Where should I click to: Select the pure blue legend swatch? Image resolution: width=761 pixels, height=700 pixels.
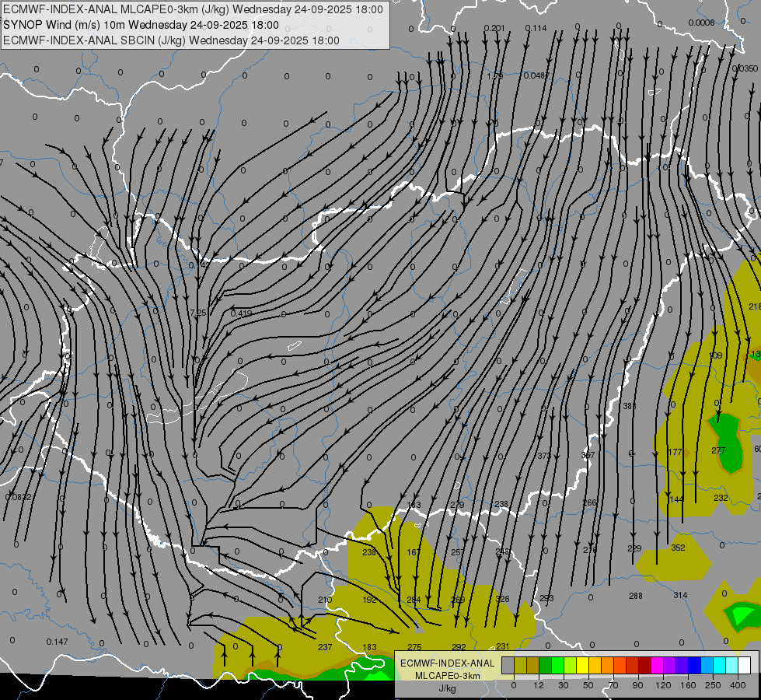(x=694, y=665)
